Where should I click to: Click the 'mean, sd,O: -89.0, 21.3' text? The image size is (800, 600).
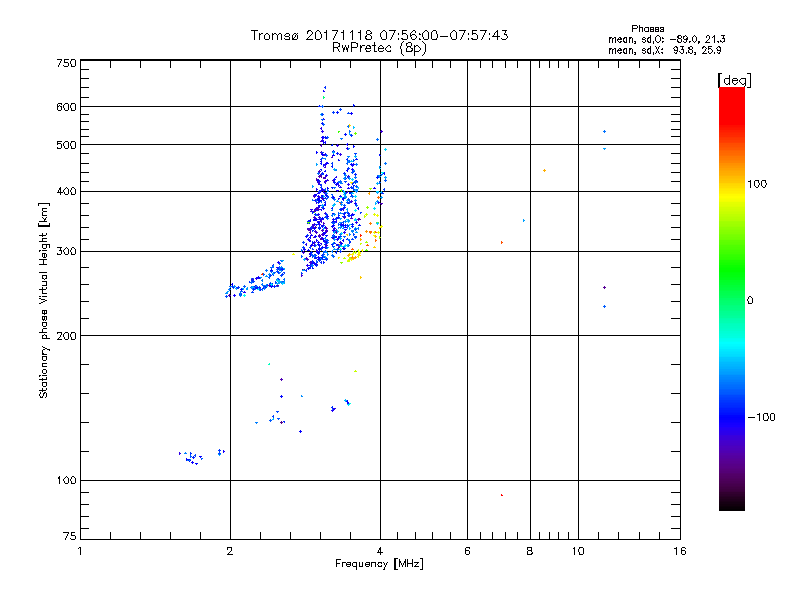pos(666,39)
